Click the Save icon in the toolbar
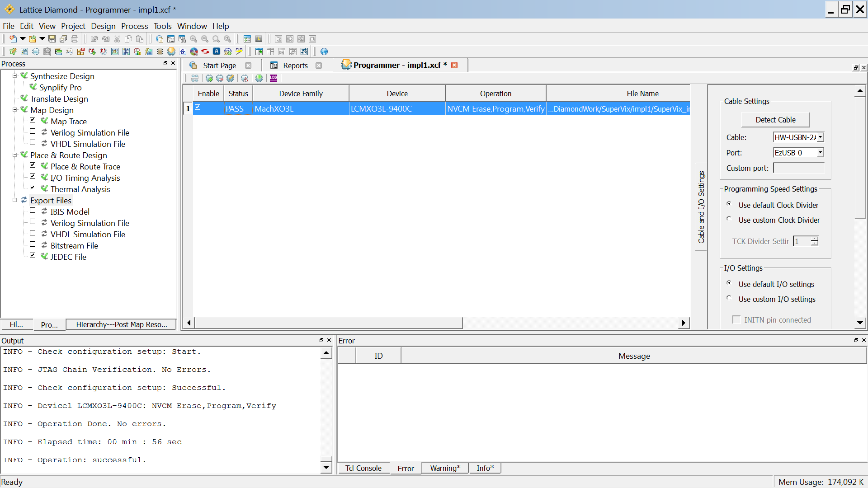868x488 pixels. pos(52,39)
